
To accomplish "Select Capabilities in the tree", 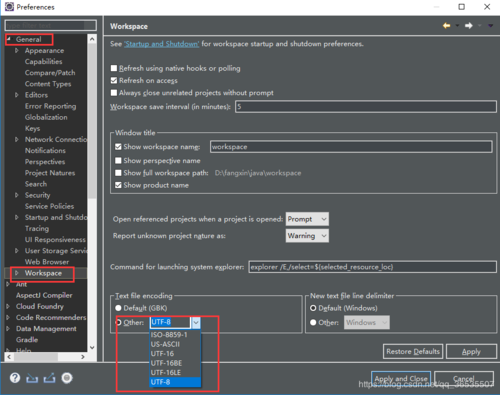I will pos(43,62).
